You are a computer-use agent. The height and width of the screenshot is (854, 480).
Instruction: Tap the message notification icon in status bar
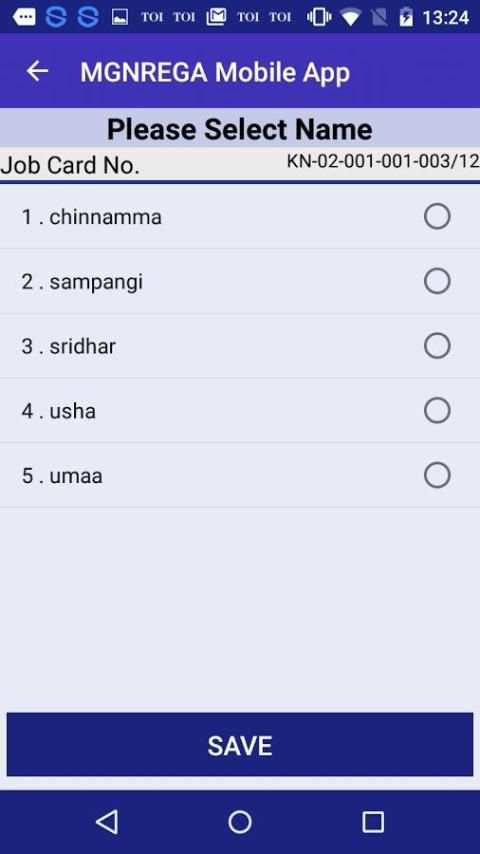24,17
